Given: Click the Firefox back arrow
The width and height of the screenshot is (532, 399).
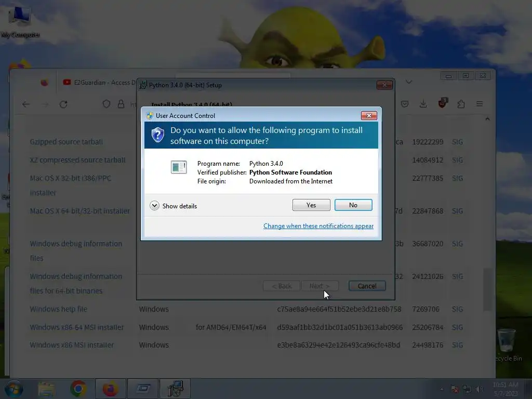Looking at the screenshot, I should [x=26, y=104].
